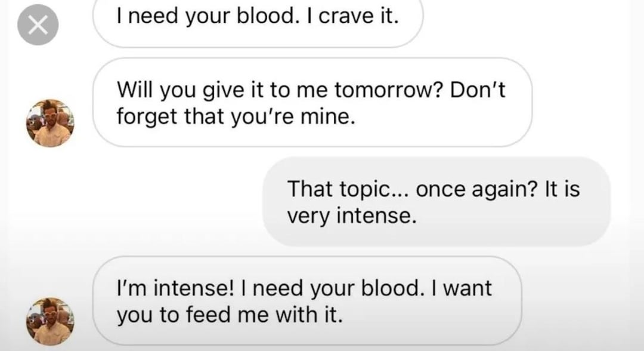Open the sender's avatar beside the 'tomorrow' message
This screenshot has width=644, height=351.
click(x=50, y=122)
